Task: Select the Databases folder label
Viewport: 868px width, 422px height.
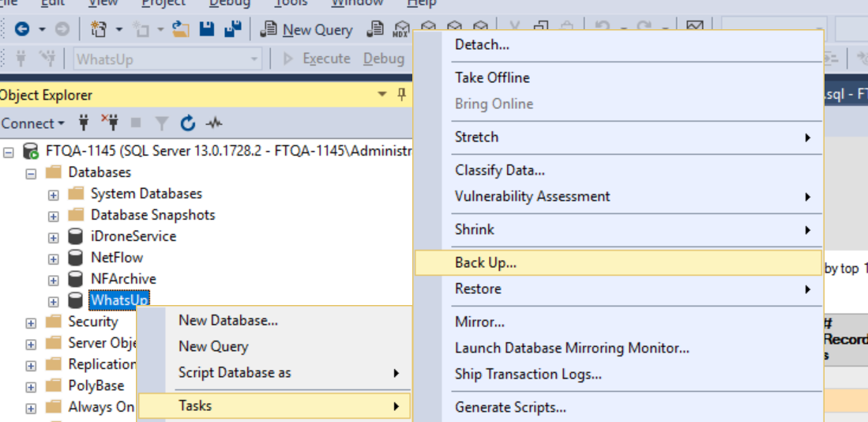Action: [x=100, y=172]
